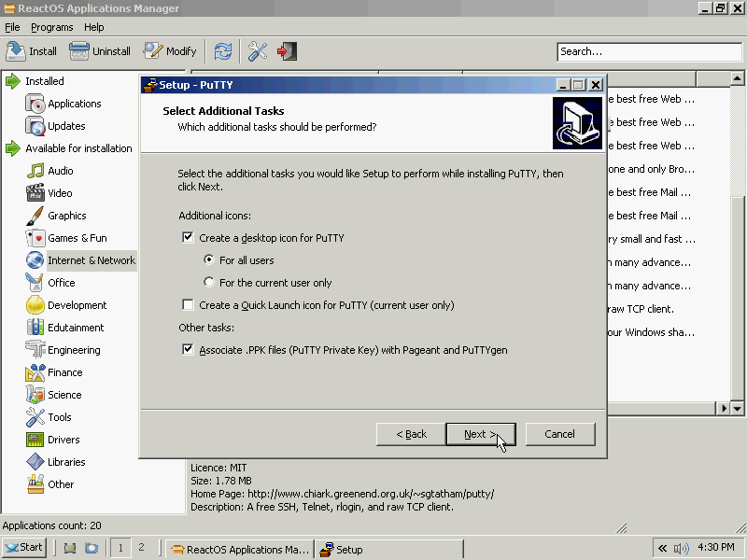Click the Cancel button in Setup
The height and width of the screenshot is (560, 747).
point(559,434)
